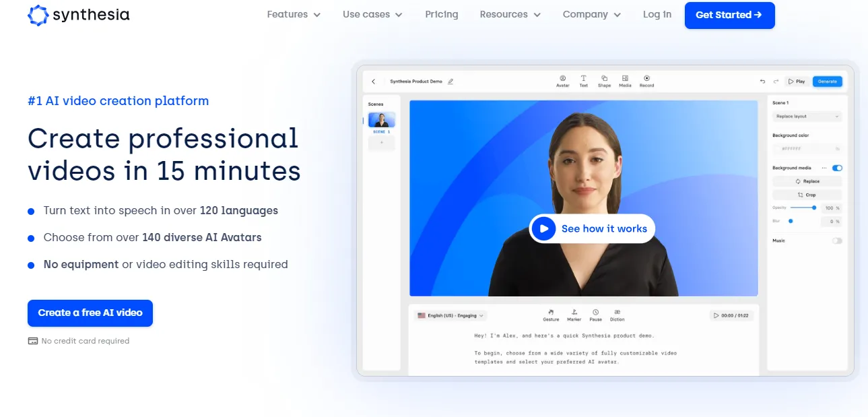Select the Text tool in the editor toolbar
The image size is (868, 417).
(583, 81)
